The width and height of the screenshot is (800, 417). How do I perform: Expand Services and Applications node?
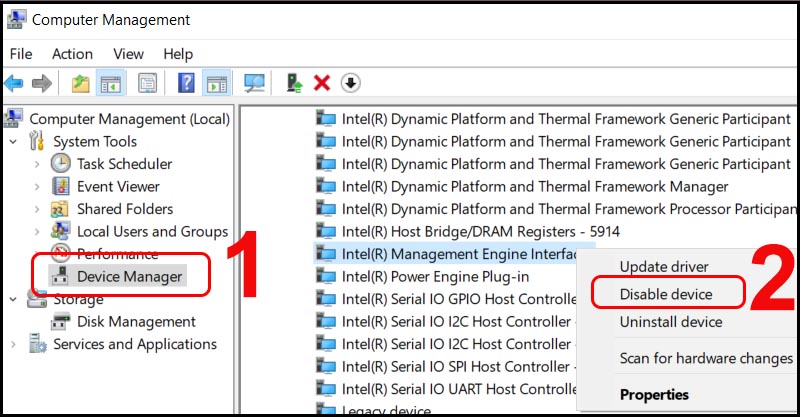(13, 344)
